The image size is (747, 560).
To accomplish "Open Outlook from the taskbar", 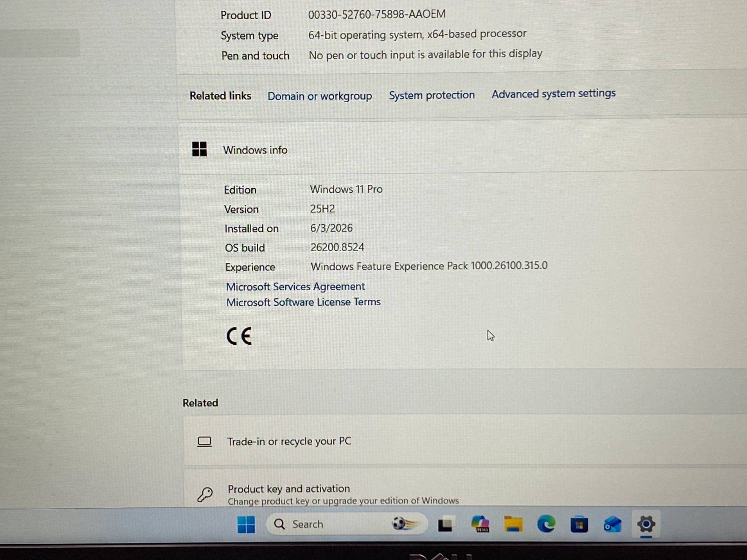I will point(612,524).
